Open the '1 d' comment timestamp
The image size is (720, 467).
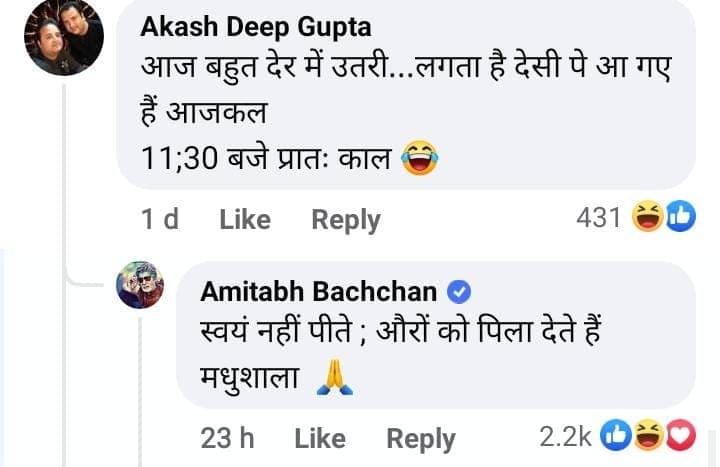[160, 219]
